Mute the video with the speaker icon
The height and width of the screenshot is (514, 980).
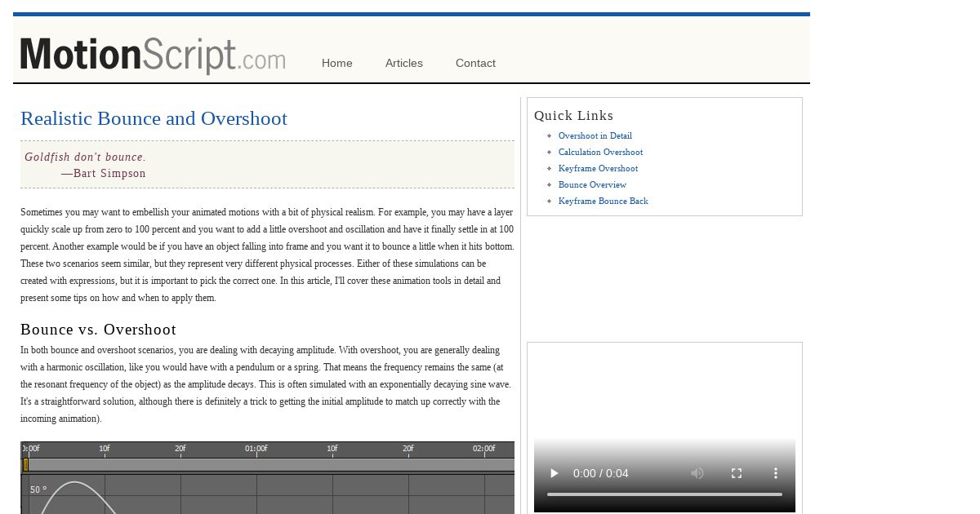697,473
